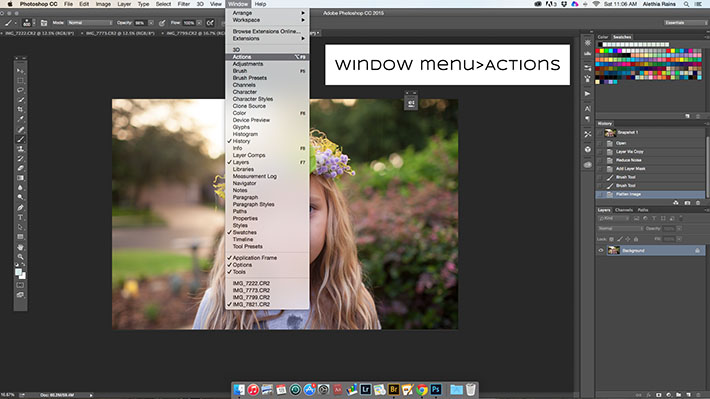Open the Flow slider dropdown
This screenshot has width=710, height=399.
199,23
